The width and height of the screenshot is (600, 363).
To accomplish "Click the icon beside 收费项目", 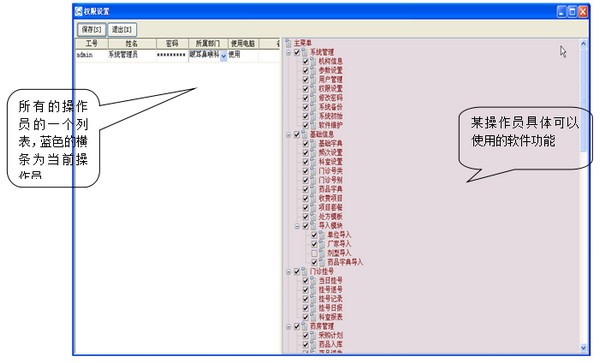I will coord(313,199).
